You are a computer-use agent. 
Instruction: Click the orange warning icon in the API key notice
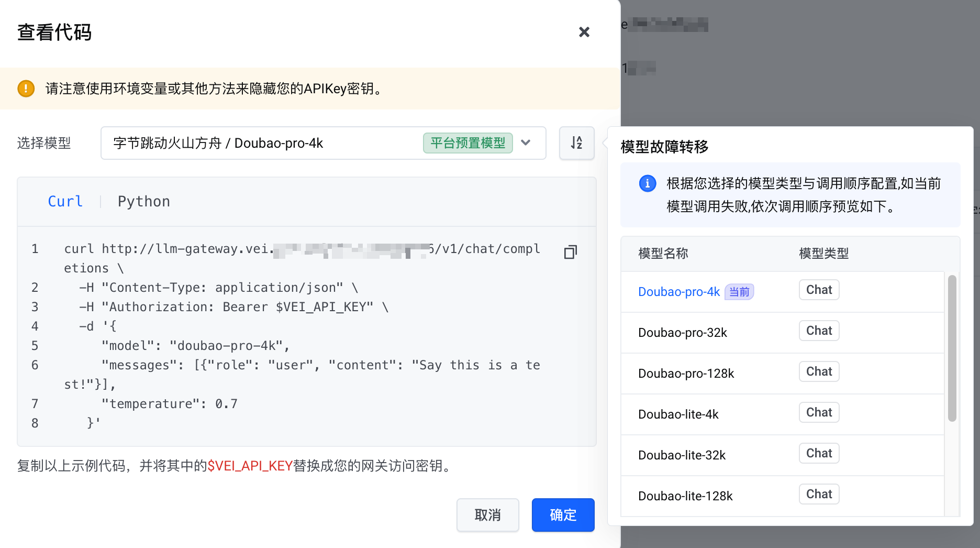coord(26,89)
